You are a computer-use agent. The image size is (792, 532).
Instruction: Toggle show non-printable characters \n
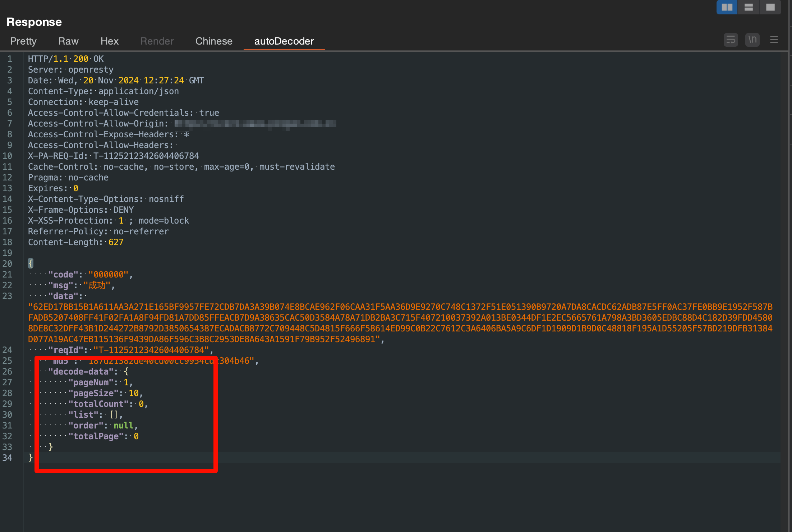point(752,40)
